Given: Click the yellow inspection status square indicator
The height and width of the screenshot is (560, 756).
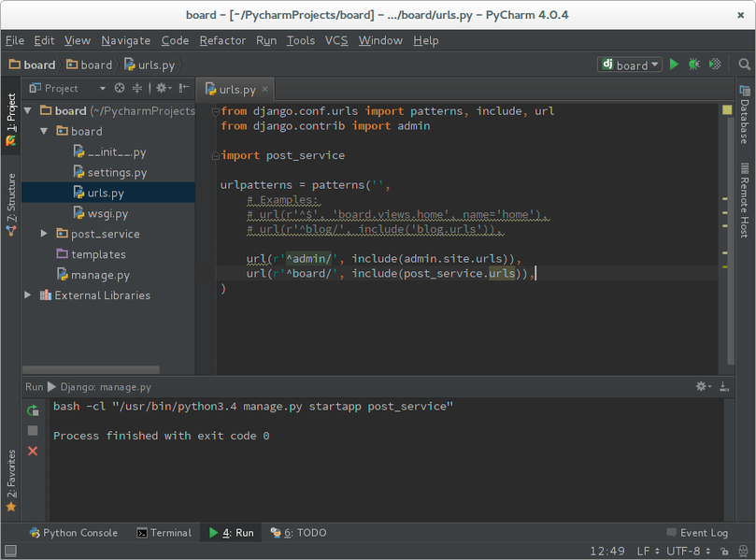Looking at the screenshot, I should (x=727, y=110).
